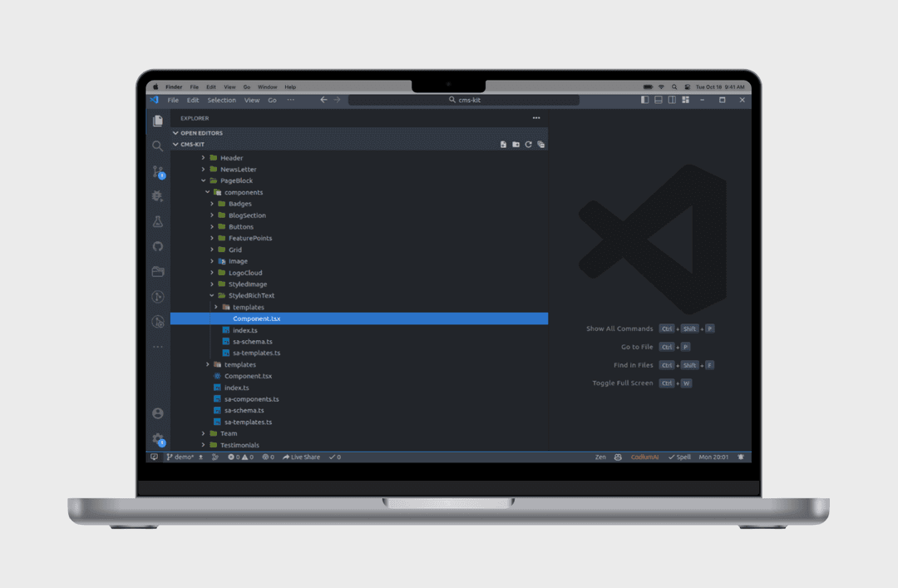The width and height of the screenshot is (898, 588).
Task: Toggle the secondary side bar layout button
Action: [x=672, y=100]
